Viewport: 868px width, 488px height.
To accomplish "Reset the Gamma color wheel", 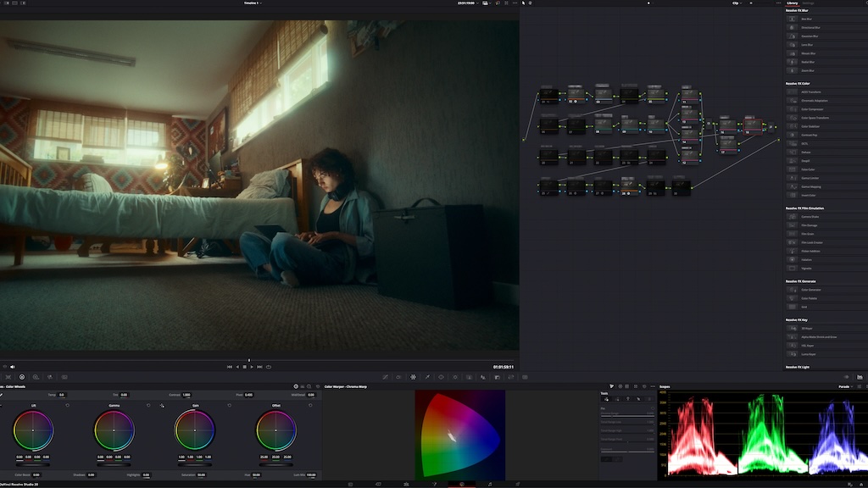I will pyautogui.click(x=148, y=405).
